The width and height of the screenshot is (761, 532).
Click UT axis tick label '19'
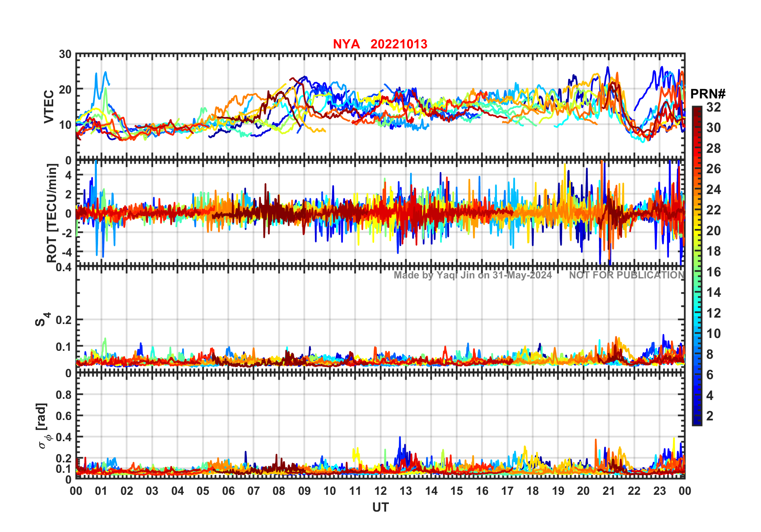pos(558,491)
